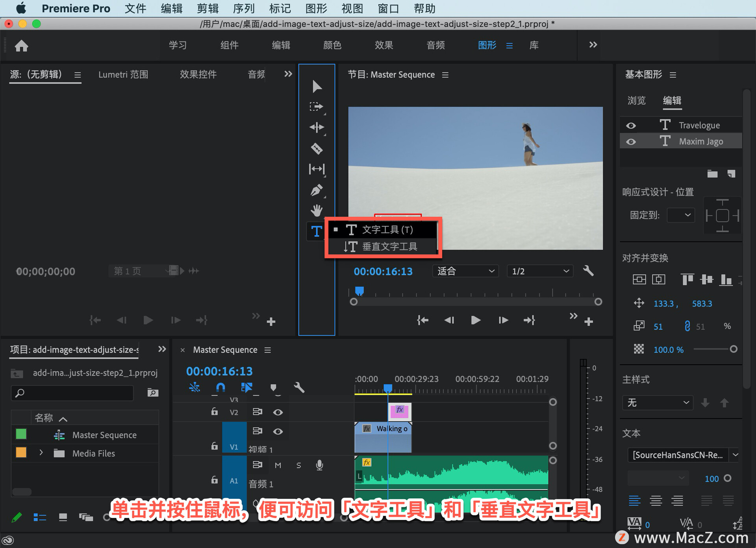The height and width of the screenshot is (548, 756).
Task: Toggle V2 track output eye
Action: click(x=278, y=412)
